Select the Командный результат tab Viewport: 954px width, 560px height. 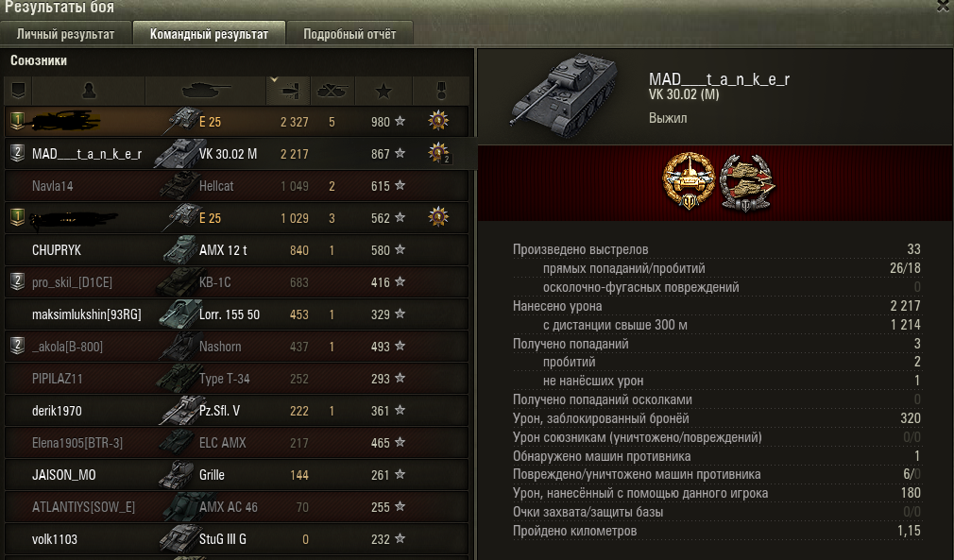tap(210, 34)
